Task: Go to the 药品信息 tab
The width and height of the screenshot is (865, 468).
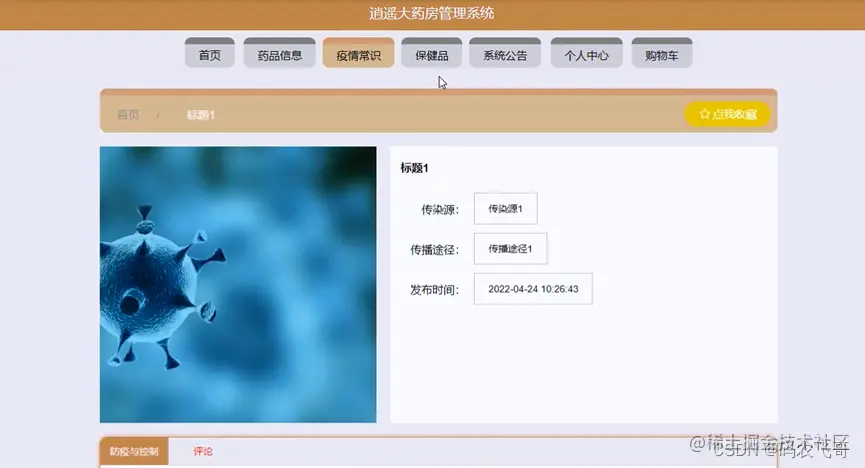Action: [280, 53]
